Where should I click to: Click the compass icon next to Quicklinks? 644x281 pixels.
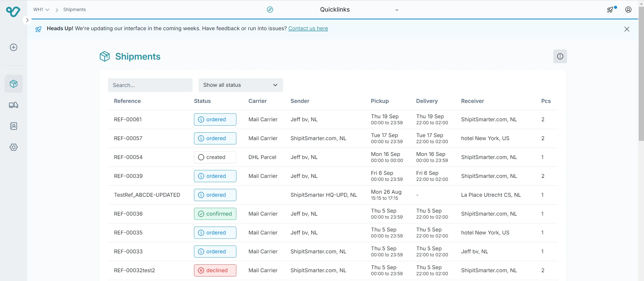(x=270, y=10)
